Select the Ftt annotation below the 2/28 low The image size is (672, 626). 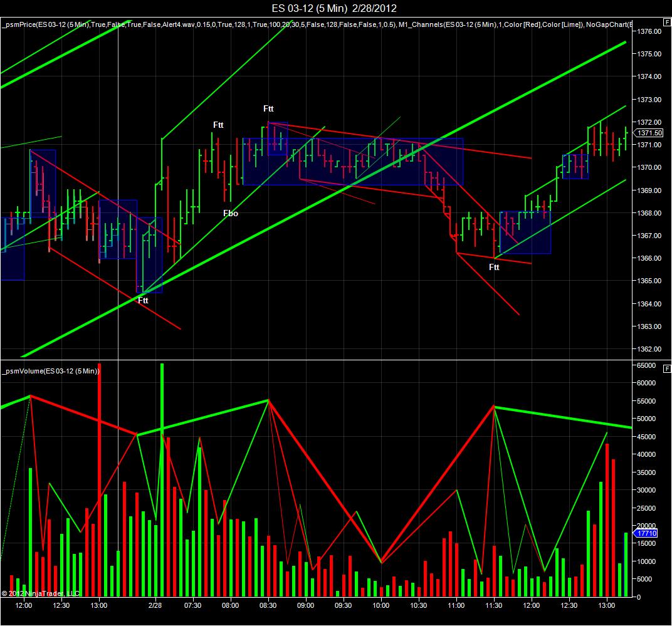(143, 301)
